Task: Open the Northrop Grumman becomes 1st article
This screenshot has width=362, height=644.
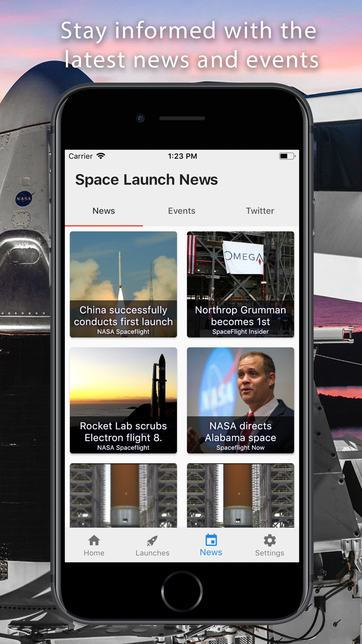Action: pos(240,284)
